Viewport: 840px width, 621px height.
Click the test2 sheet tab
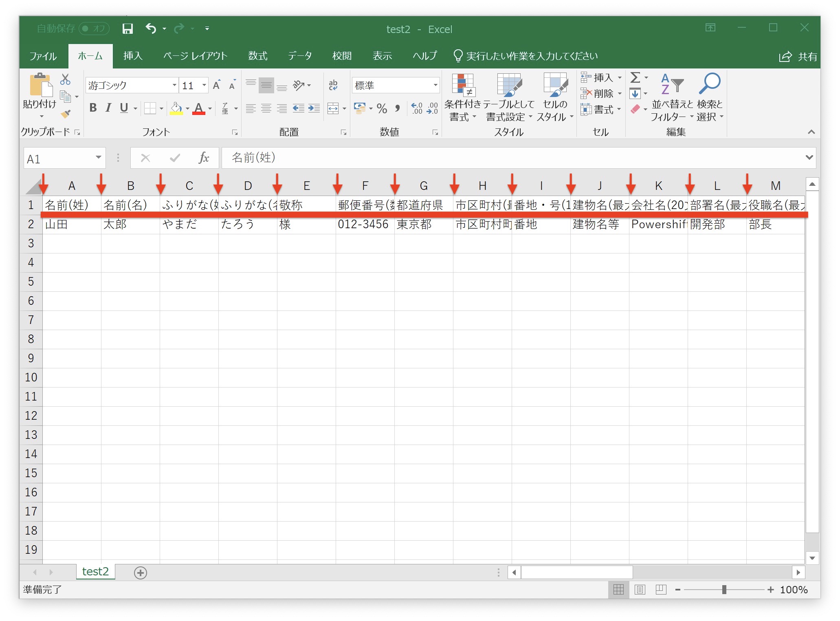pyautogui.click(x=95, y=571)
